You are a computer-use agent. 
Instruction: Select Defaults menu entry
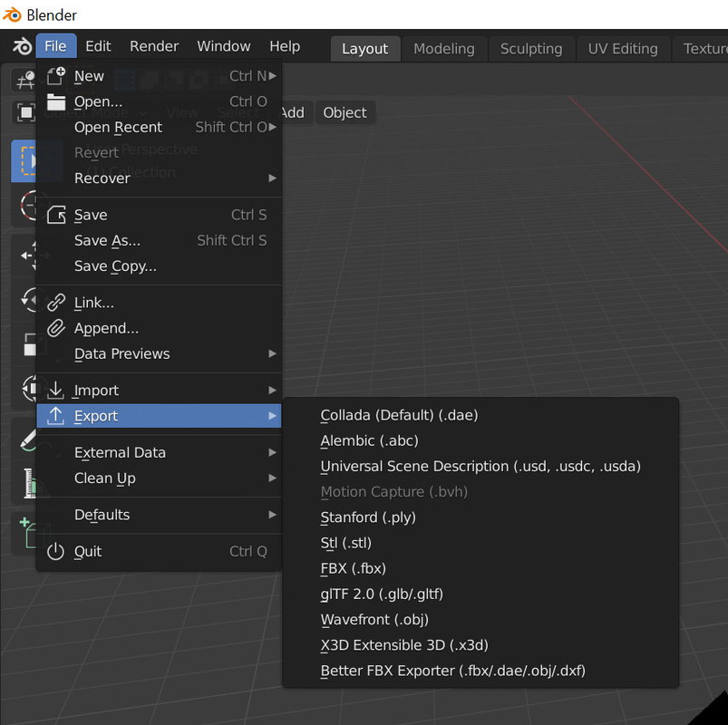pos(159,515)
